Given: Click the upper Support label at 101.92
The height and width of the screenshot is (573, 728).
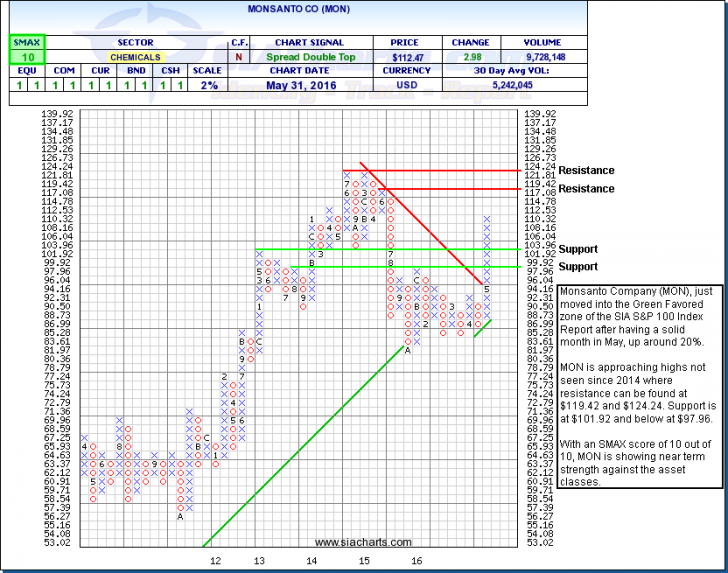Looking at the screenshot, I should click(x=579, y=249).
